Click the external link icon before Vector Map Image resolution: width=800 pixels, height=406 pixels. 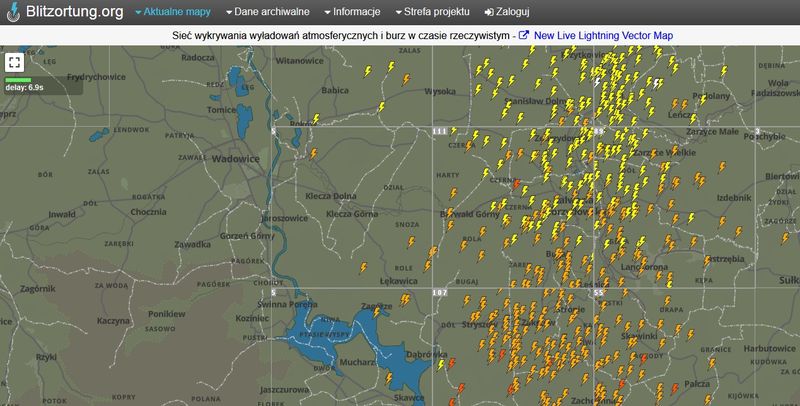(x=523, y=35)
